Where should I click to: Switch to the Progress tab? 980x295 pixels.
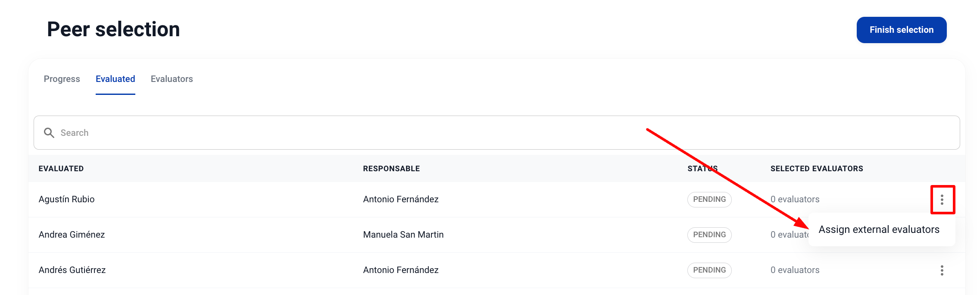point(62,79)
